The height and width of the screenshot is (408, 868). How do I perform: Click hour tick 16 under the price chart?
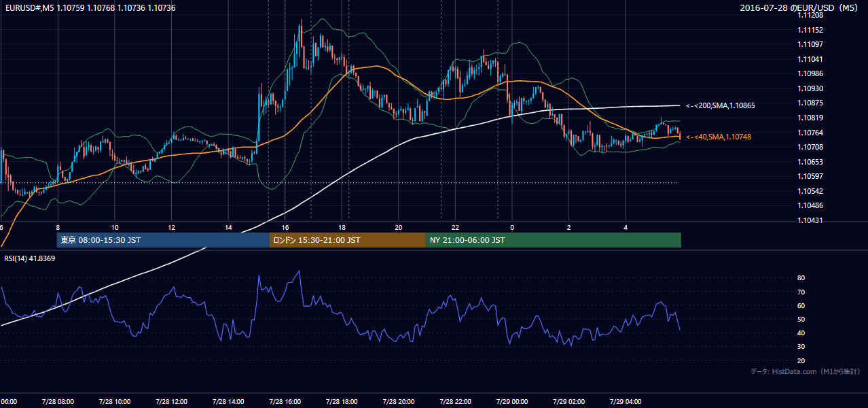pyautogui.click(x=285, y=227)
